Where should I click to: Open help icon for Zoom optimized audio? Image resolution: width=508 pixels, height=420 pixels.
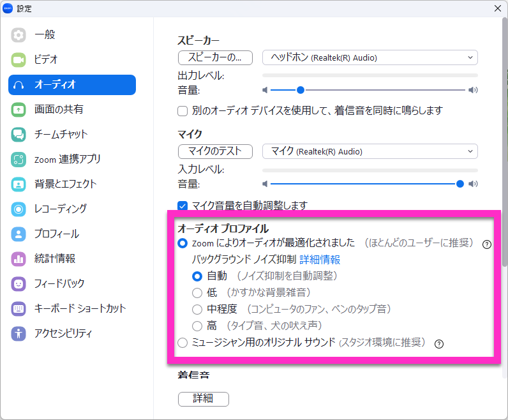[486, 244]
